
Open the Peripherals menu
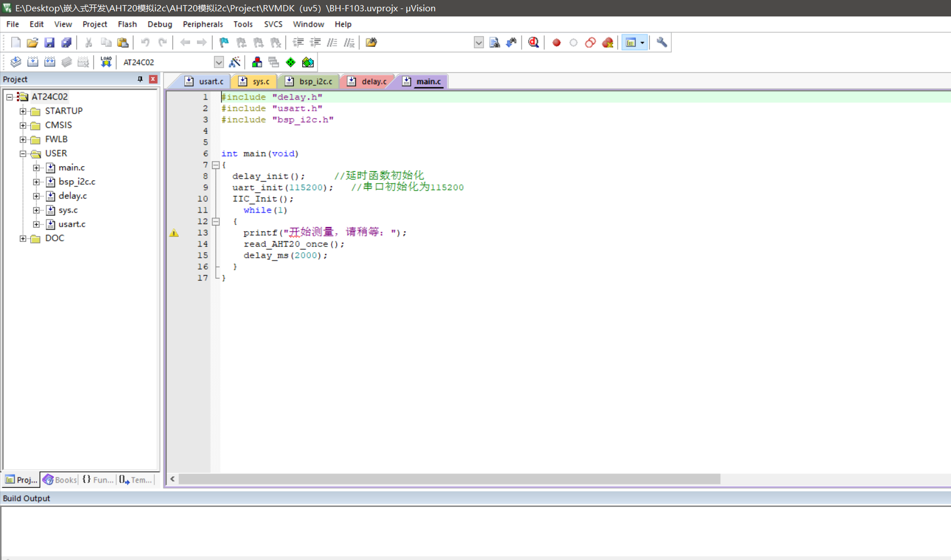click(203, 24)
